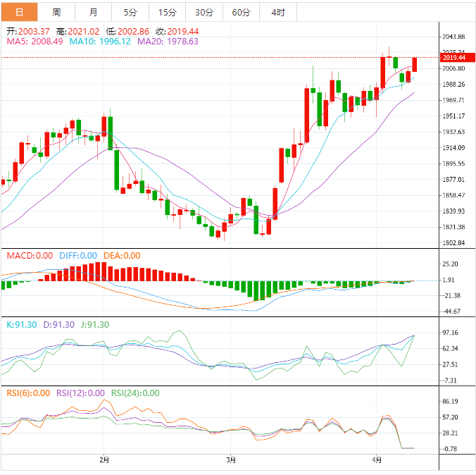Viewport: 476px width, 475px height.
Task: Click the DEA value label
Action: tap(122, 256)
